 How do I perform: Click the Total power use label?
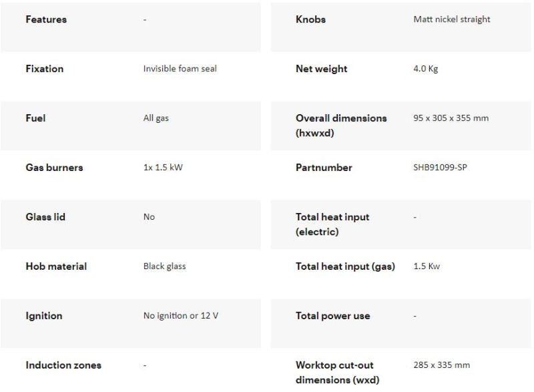pos(332,316)
